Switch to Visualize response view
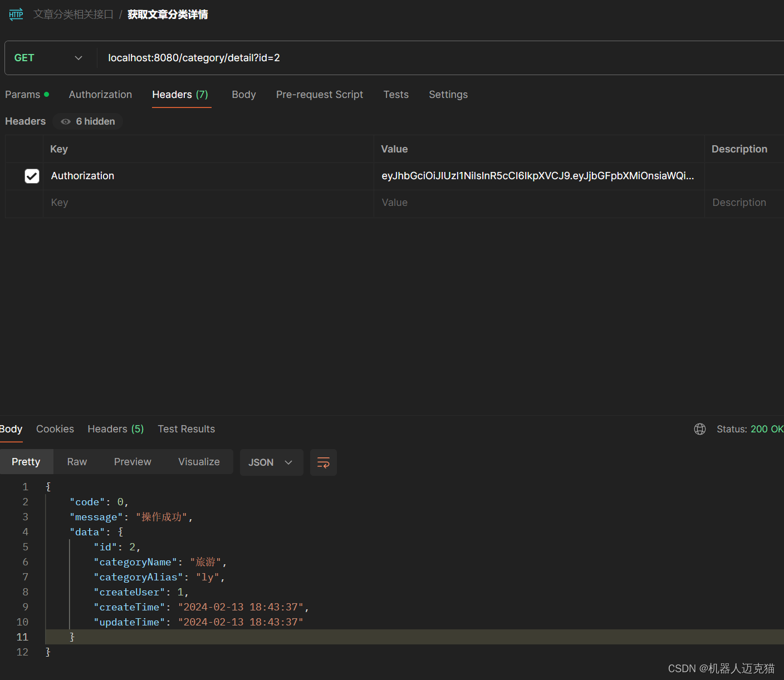This screenshot has width=784, height=680. tap(199, 462)
